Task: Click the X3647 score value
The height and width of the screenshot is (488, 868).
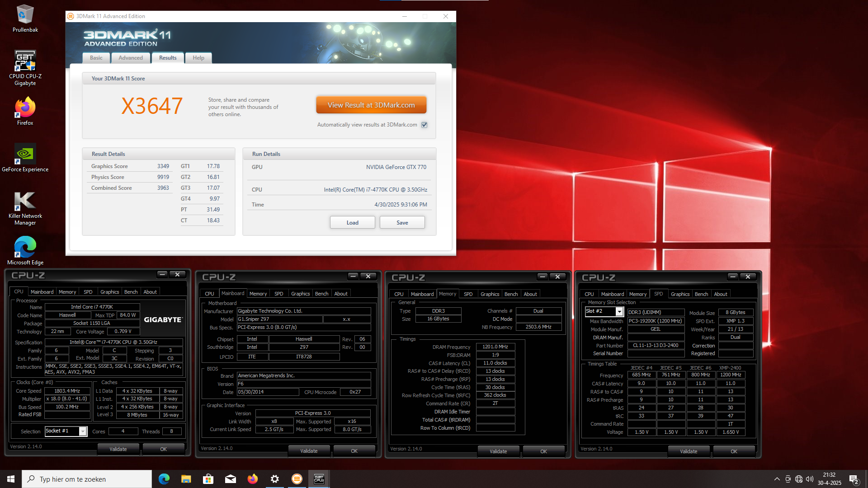Action: (x=152, y=106)
